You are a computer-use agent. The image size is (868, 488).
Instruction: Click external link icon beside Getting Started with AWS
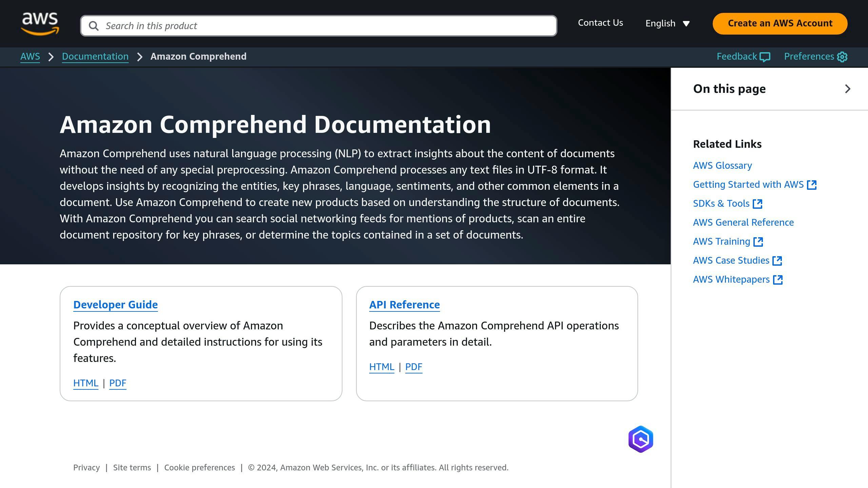tap(812, 185)
